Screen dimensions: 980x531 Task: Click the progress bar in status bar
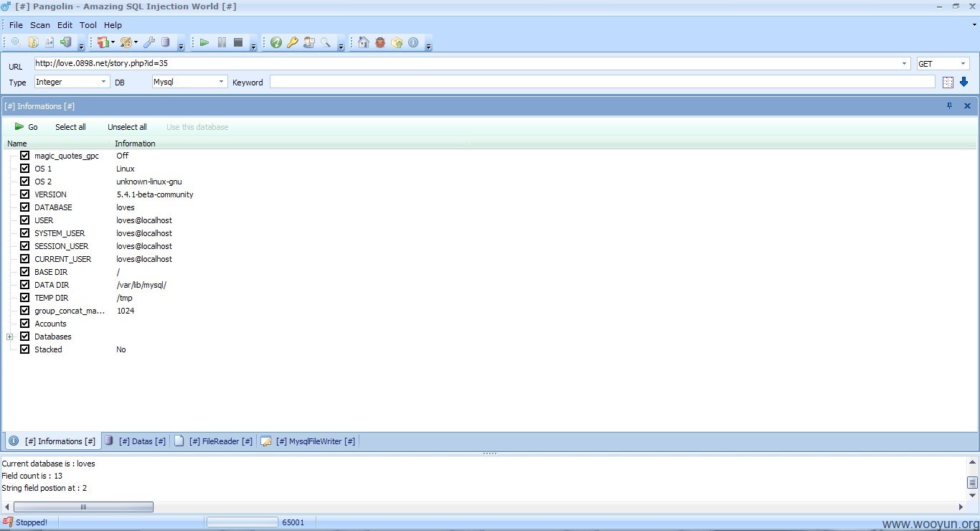coord(242,522)
